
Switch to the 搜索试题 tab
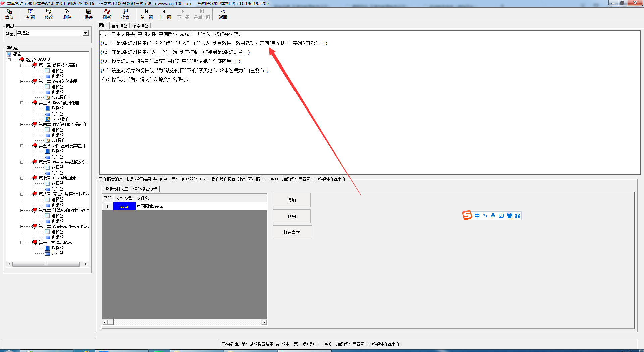click(x=141, y=26)
